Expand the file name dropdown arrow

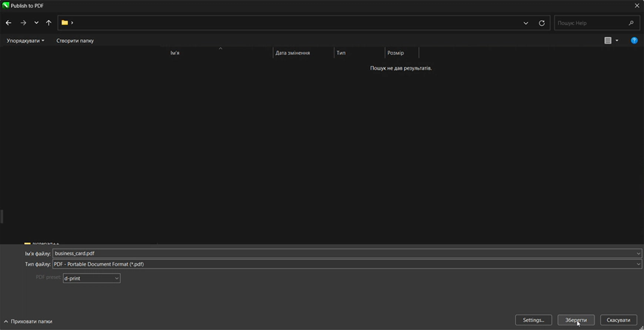[x=638, y=253]
